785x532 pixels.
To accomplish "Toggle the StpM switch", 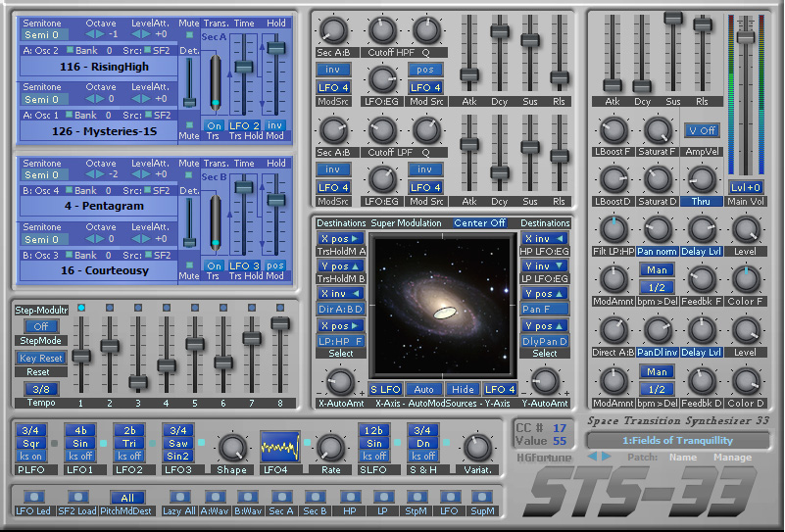I will point(417,497).
